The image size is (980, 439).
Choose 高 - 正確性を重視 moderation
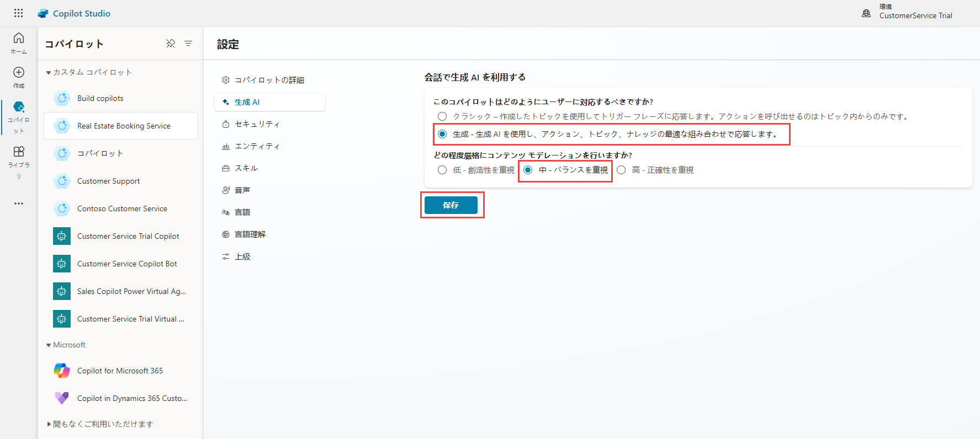click(x=621, y=170)
